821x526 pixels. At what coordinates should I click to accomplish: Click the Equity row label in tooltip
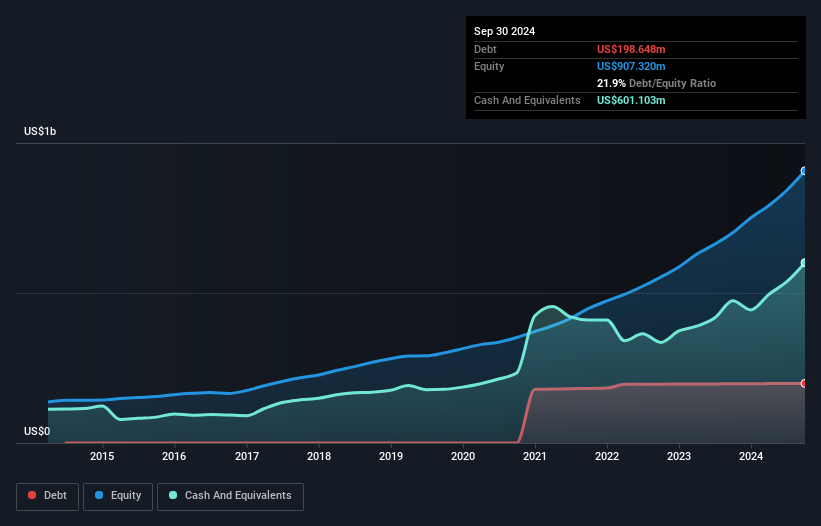(489, 66)
